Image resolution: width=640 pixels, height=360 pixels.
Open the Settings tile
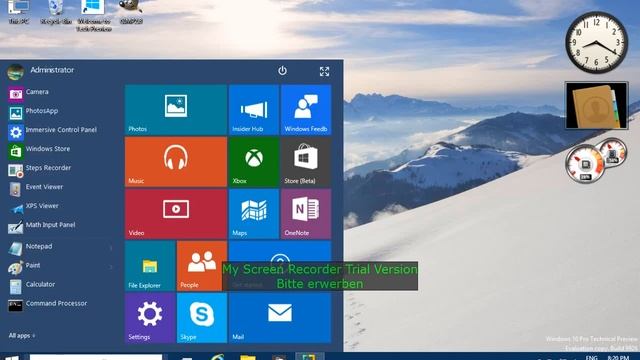click(150, 318)
